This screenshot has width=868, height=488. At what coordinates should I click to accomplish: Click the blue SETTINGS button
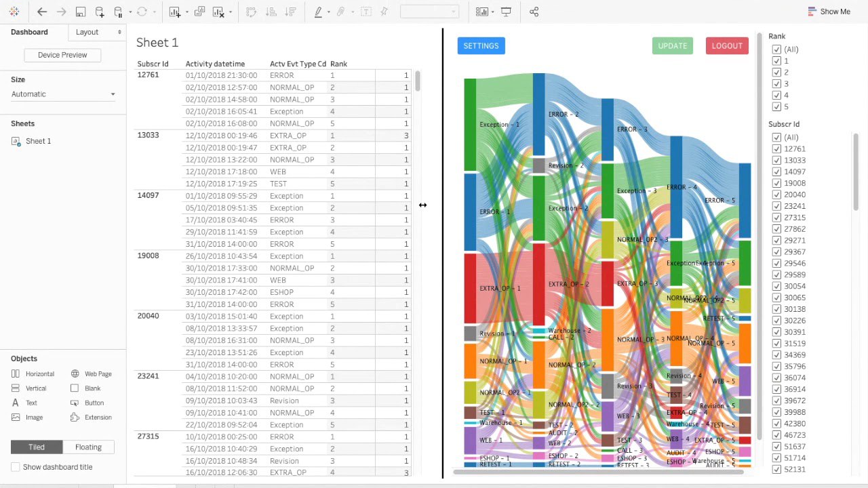(481, 45)
